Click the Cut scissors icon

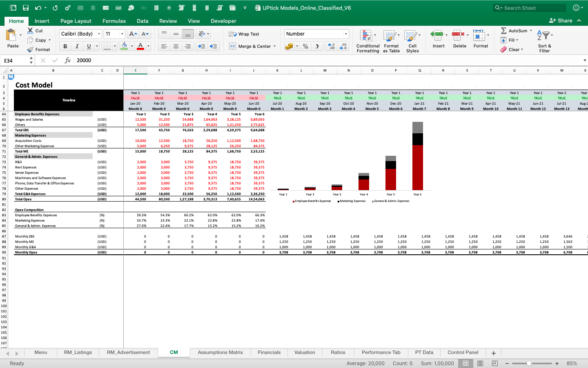tap(30, 31)
